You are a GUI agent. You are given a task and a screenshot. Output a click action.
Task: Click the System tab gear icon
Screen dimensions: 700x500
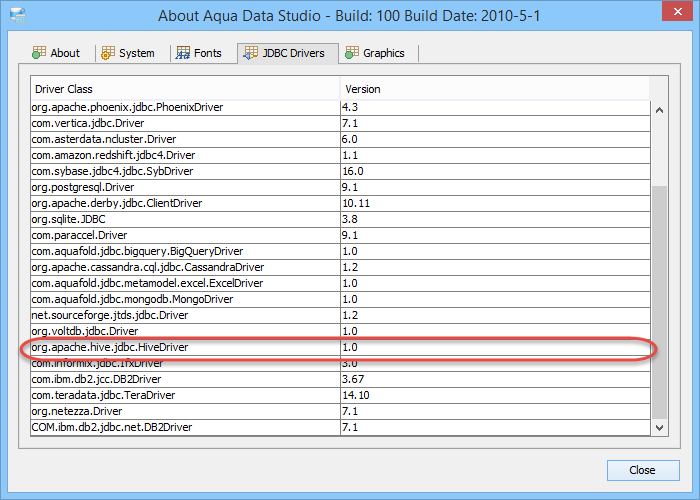(x=108, y=53)
